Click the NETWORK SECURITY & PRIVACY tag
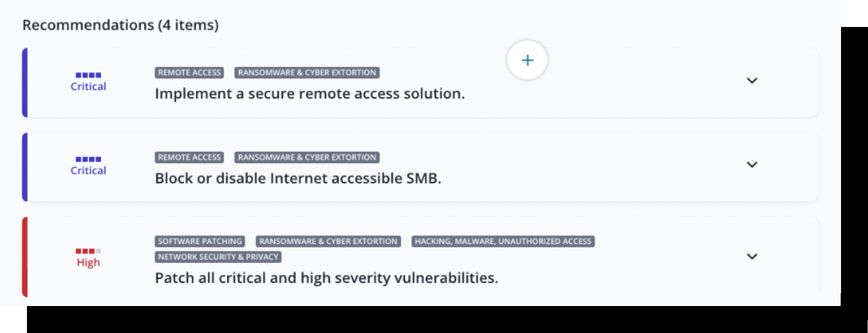The width and height of the screenshot is (868, 333). [x=218, y=257]
